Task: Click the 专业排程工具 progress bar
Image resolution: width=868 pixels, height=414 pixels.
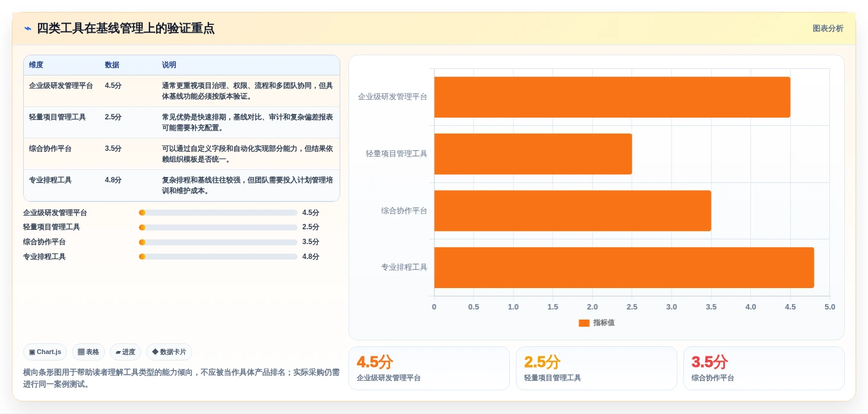Action: tap(218, 257)
